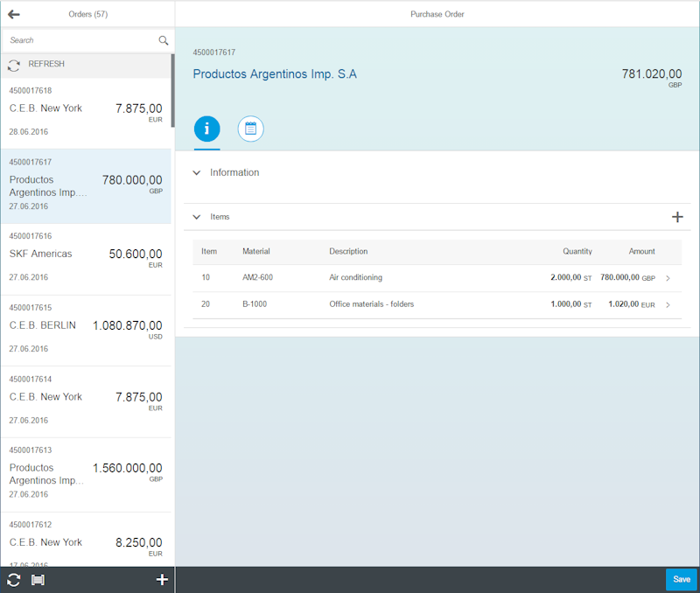The width and height of the screenshot is (700, 593).
Task: Open details arrow for Office materials - folders
Action: pos(670,303)
